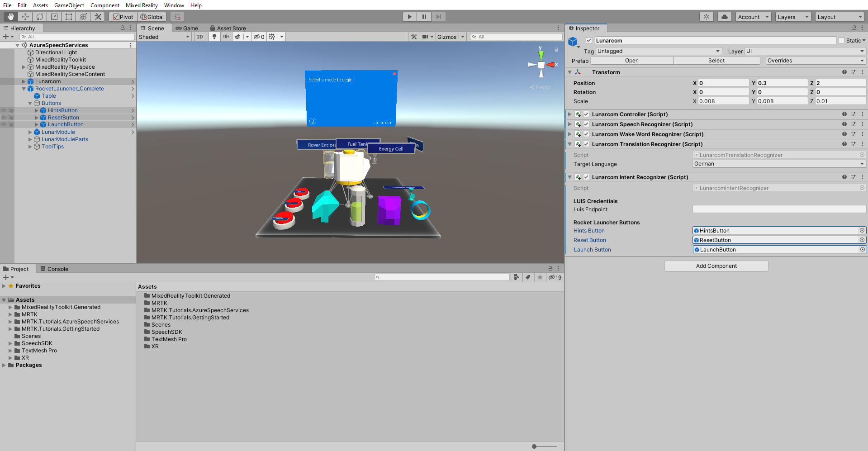This screenshot has width=868, height=451.
Task: Switch to the Asset Store tab
Action: tap(228, 28)
